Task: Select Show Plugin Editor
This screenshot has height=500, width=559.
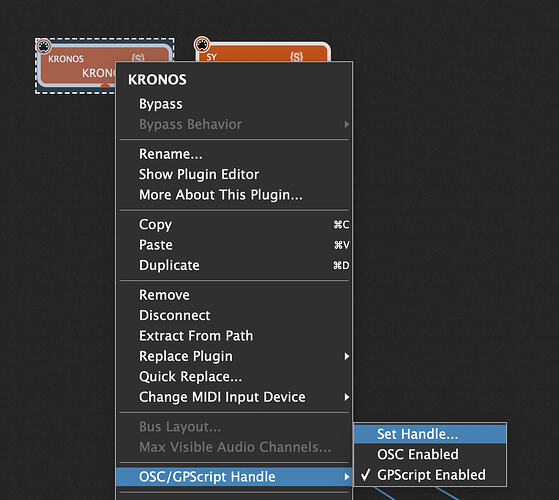Action: coord(234,174)
